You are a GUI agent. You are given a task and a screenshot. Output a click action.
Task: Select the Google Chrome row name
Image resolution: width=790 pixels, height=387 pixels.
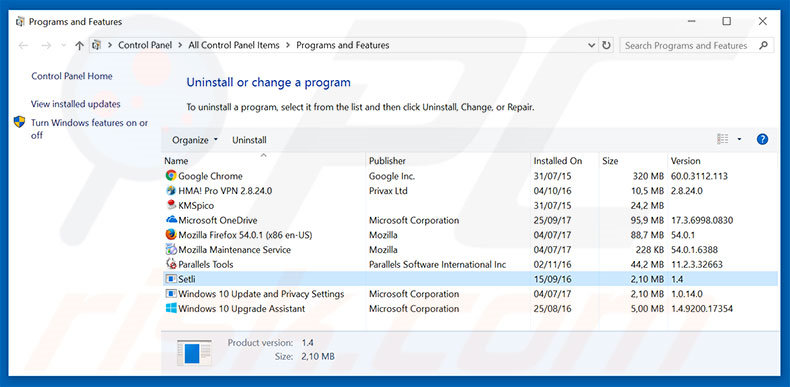point(210,176)
